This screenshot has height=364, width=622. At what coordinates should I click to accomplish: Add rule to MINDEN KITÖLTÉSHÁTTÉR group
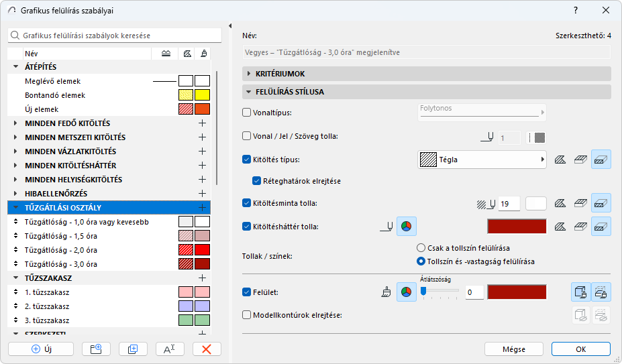[203, 166]
